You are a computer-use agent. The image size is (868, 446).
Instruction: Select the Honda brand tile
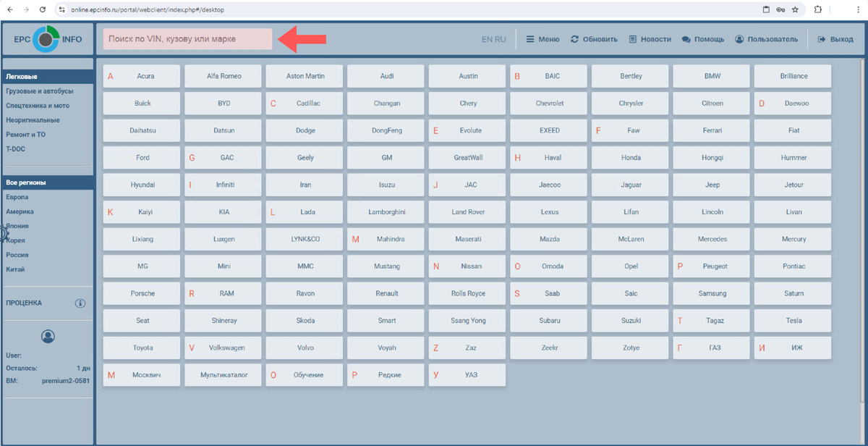630,158
